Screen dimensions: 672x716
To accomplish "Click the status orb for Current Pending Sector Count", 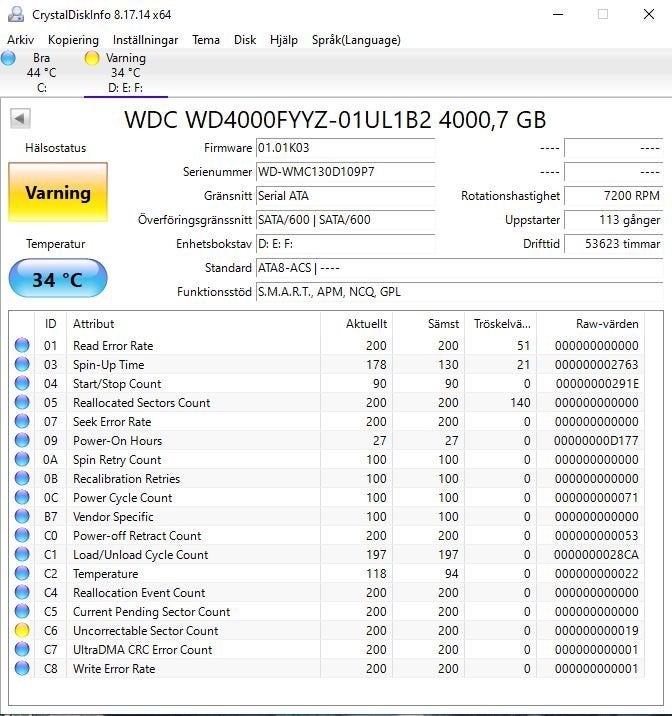I will point(22,611).
